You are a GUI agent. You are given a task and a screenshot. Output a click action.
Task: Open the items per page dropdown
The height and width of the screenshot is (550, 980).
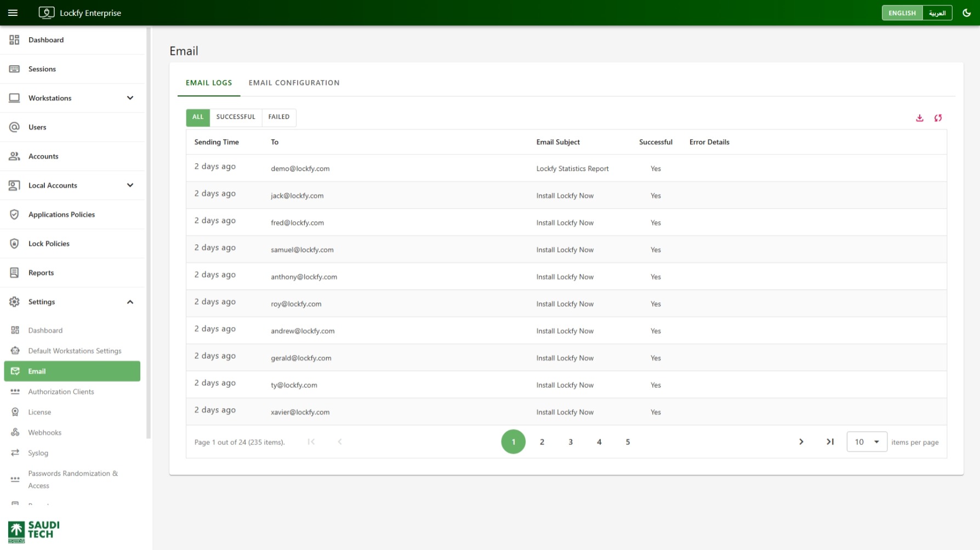(x=867, y=442)
